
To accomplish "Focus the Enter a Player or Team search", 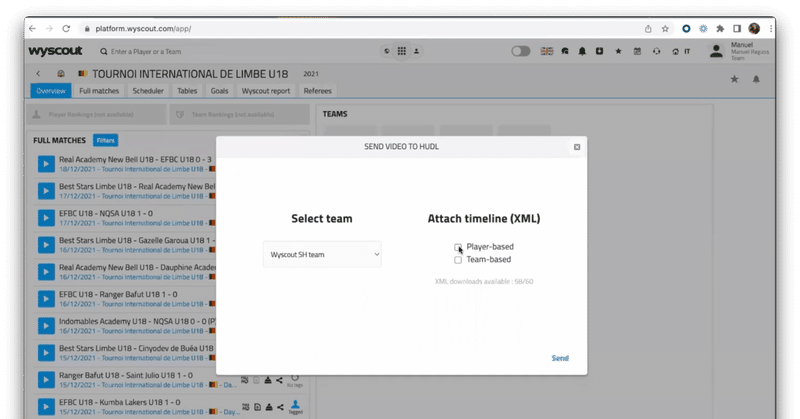I will click(x=146, y=52).
